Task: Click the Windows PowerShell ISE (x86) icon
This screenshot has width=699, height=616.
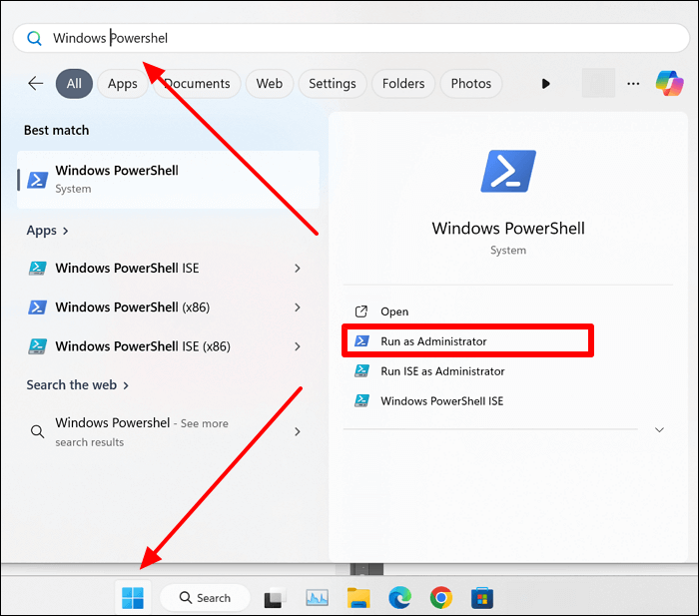Action: click(38, 346)
